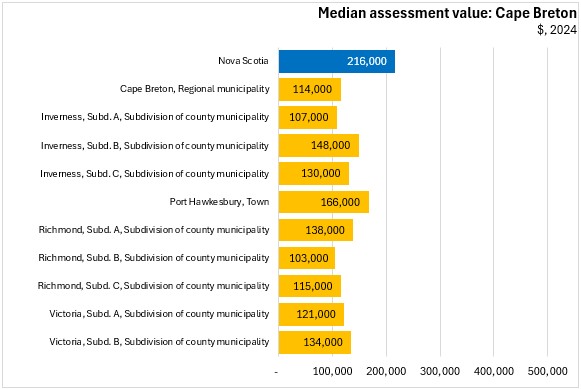The width and height of the screenshot is (581, 389).
Task: Click the 300,000 axis tick label
Action: 440,371
